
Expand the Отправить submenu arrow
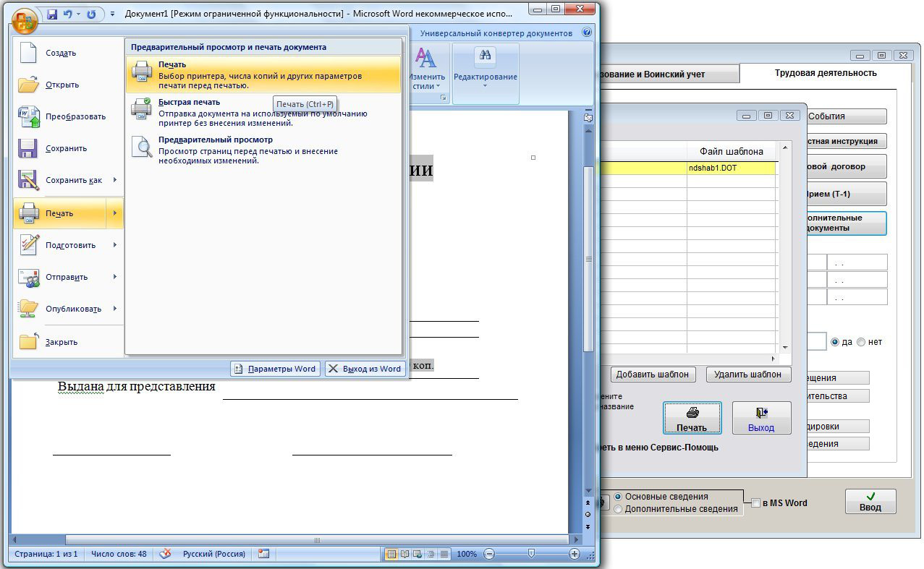115,277
